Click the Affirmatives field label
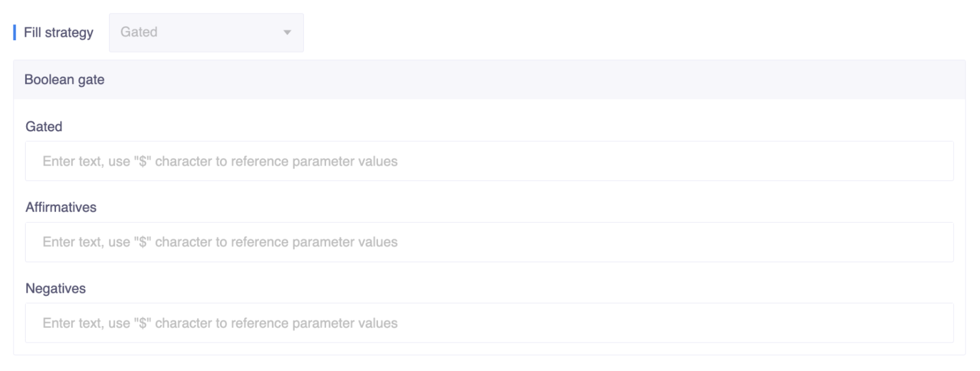980x371 pixels. [61, 207]
